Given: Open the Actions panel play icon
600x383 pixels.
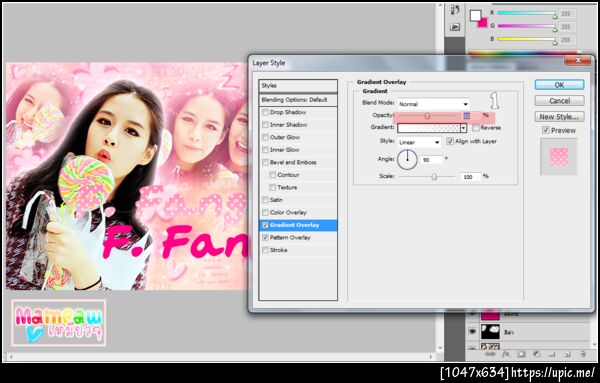Looking at the screenshot, I should coord(455,27).
